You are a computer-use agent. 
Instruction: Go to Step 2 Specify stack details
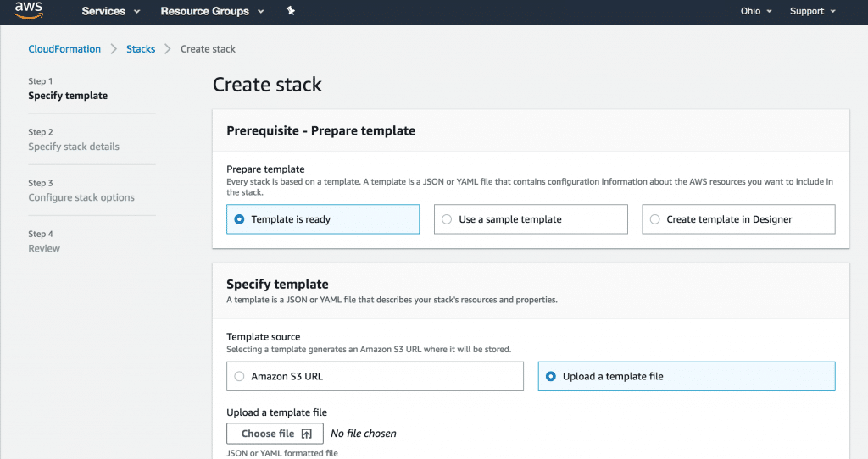tap(74, 147)
